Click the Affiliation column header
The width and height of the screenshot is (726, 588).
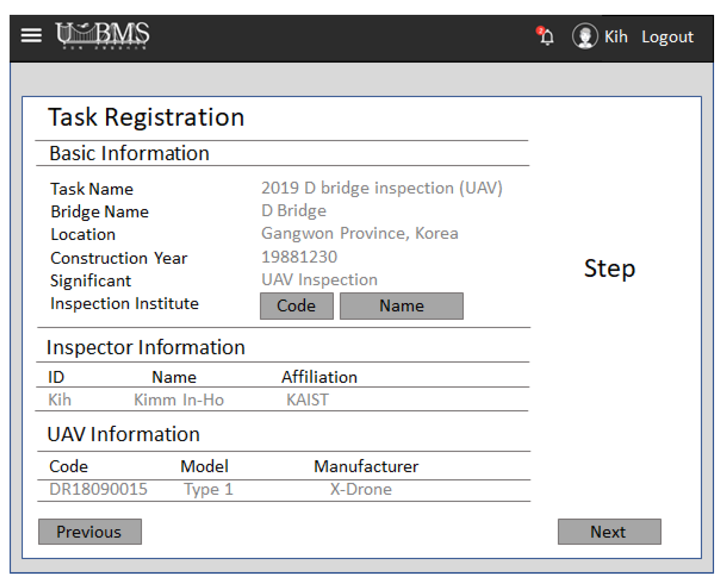pyautogui.click(x=319, y=377)
